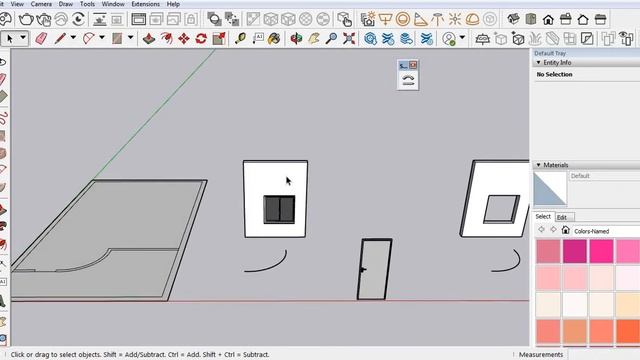640x360 pixels.
Task: Open the Extensions menu
Action: [x=145, y=4]
